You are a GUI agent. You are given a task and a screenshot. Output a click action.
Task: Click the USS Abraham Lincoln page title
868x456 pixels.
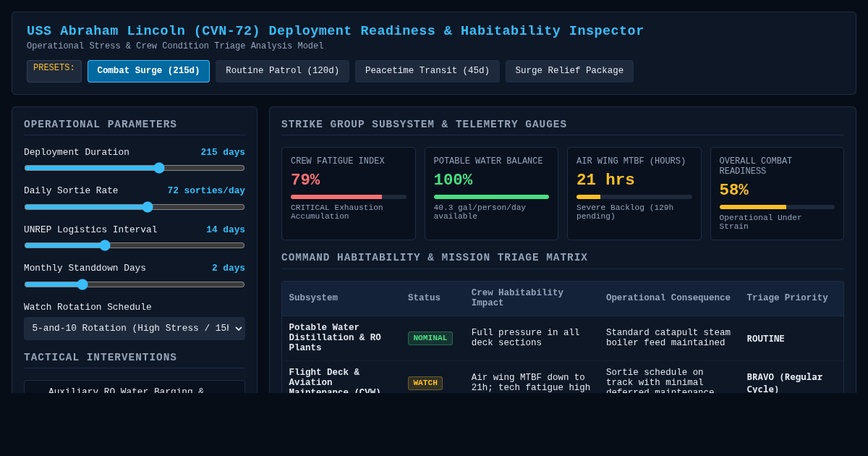point(336,31)
